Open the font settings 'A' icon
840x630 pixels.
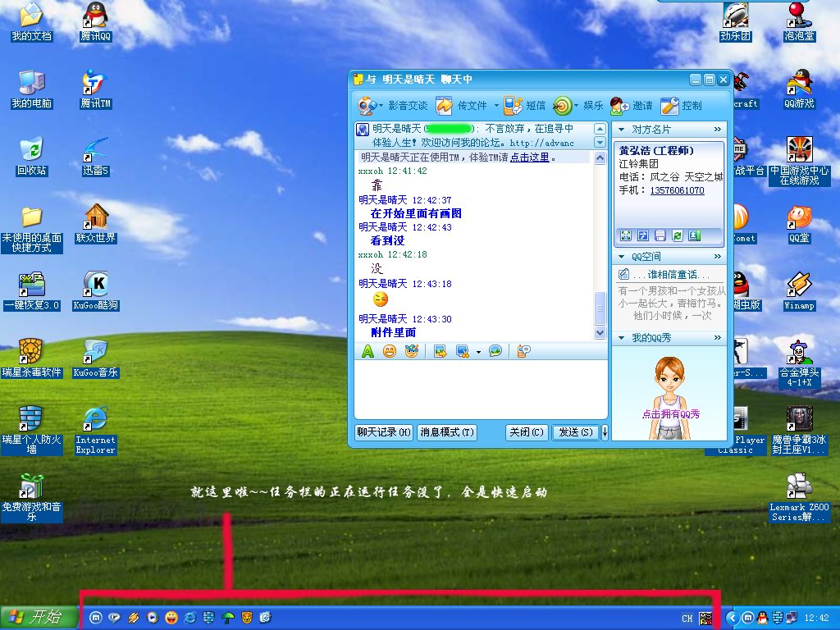click(x=367, y=351)
